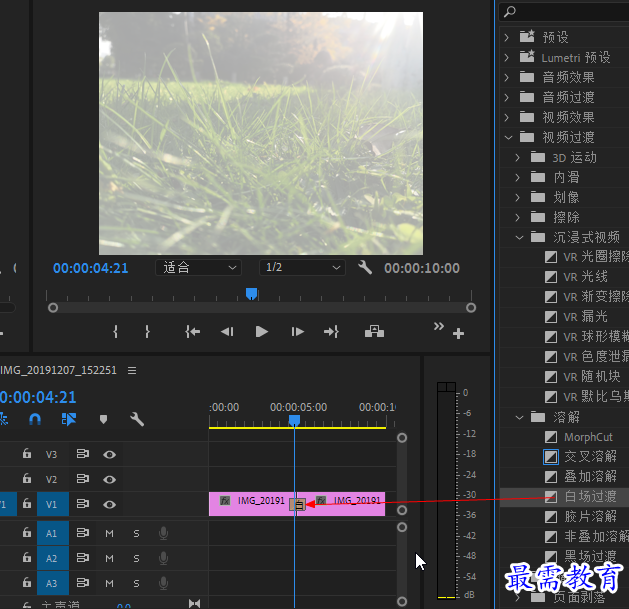Open playback resolution 1/2 dropdown
Viewport: 629px width, 609px height.
point(302,268)
